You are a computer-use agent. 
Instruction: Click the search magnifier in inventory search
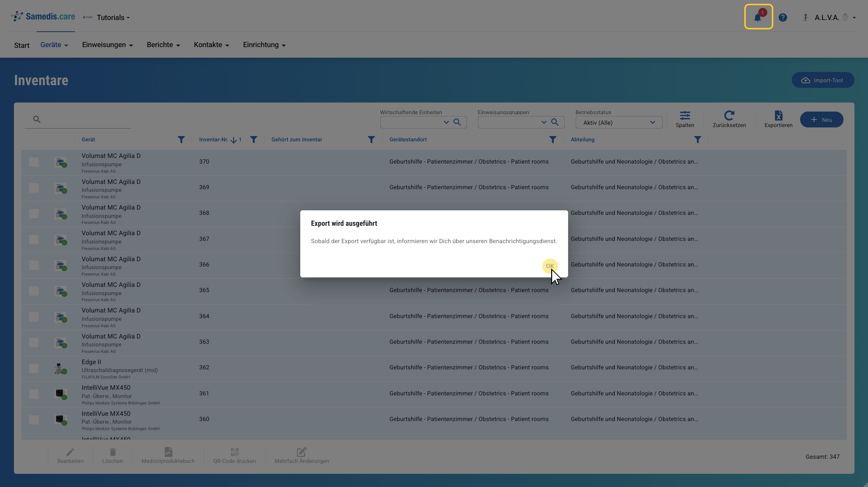[x=37, y=119]
